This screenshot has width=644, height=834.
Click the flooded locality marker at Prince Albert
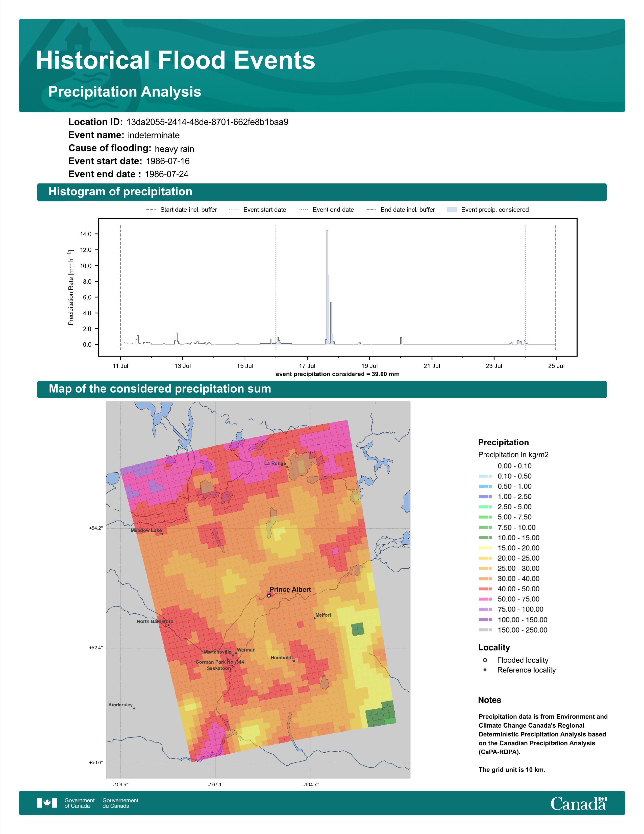coord(269,595)
